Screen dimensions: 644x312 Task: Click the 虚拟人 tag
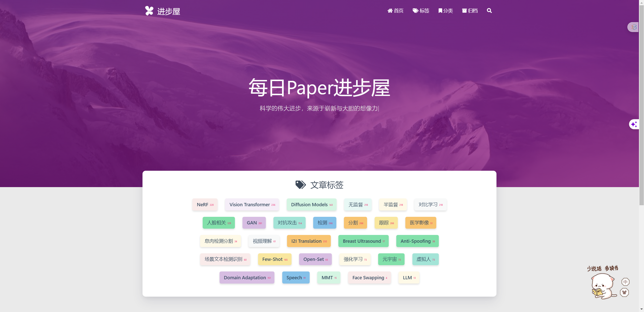(425, 259)
